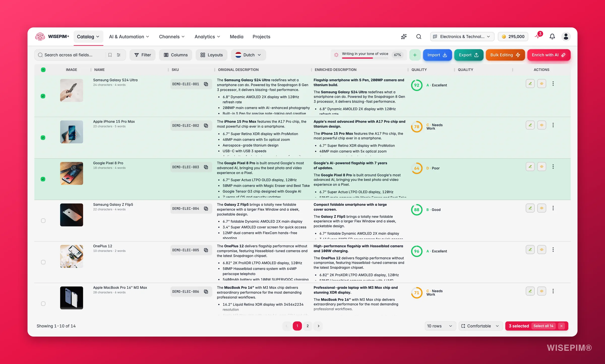Open the Columns chooser
The width and height of the screenshot is (605, 364).
(x=176, y=55)
